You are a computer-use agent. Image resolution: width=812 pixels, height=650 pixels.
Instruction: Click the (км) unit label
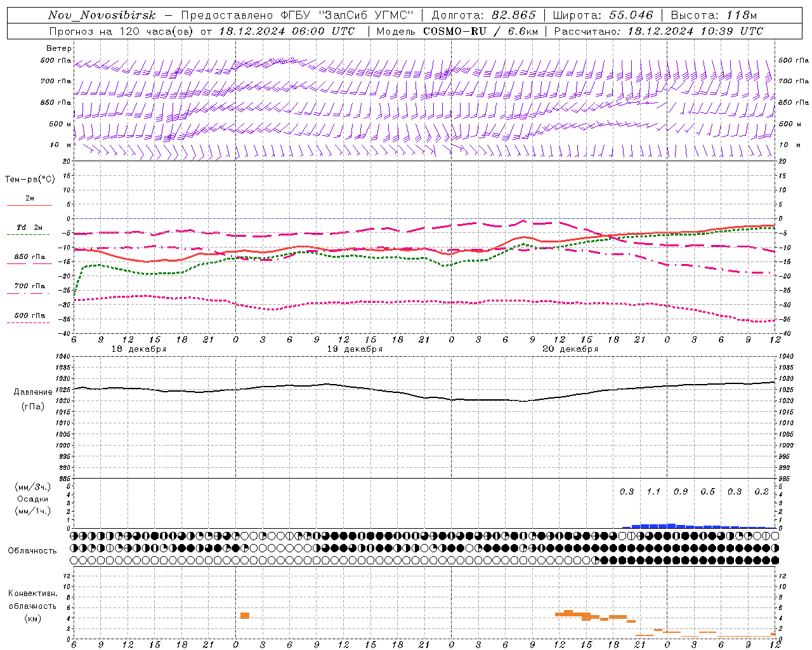point(33,618)
